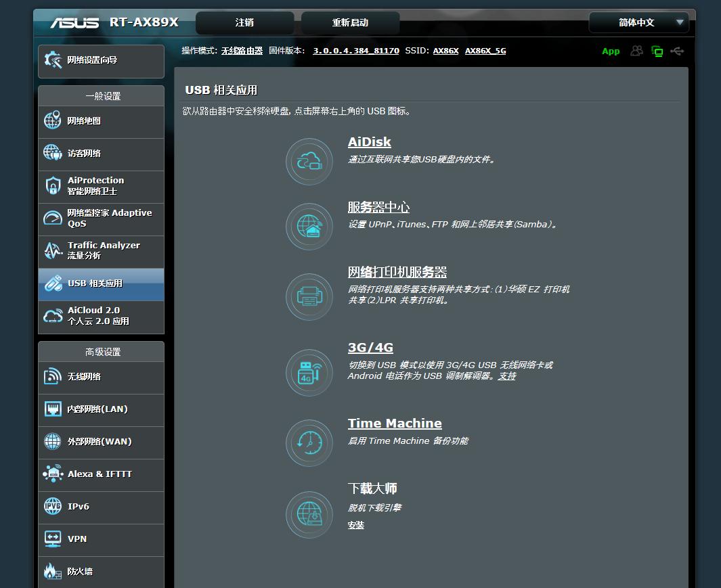
Task: Click the Time Machine clock icon
Action: (309, 443)
